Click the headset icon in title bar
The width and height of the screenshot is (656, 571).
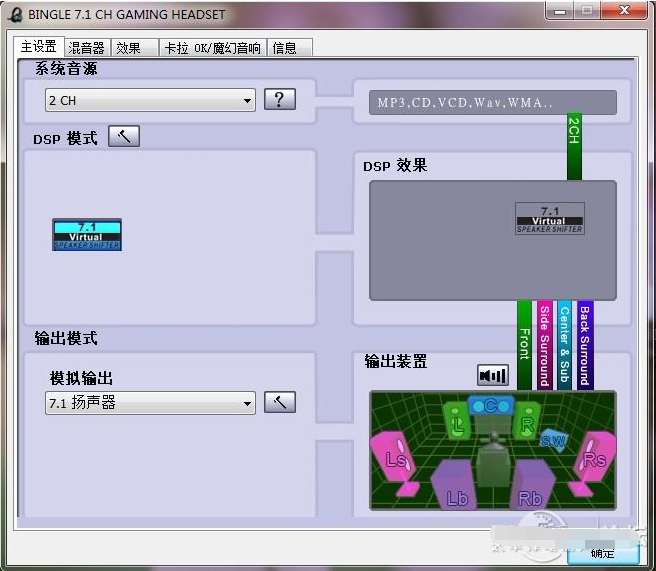coord(15,15)
